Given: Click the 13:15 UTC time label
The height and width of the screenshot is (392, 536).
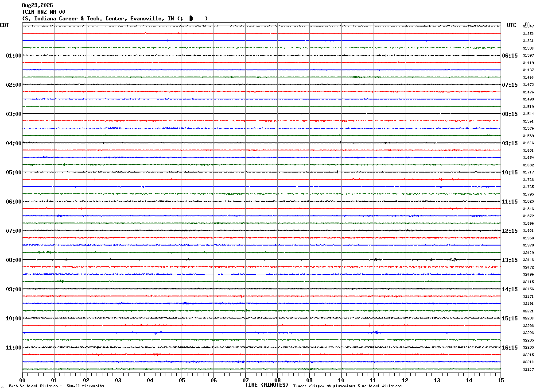Looking at the screenshot, I should 510,260.
